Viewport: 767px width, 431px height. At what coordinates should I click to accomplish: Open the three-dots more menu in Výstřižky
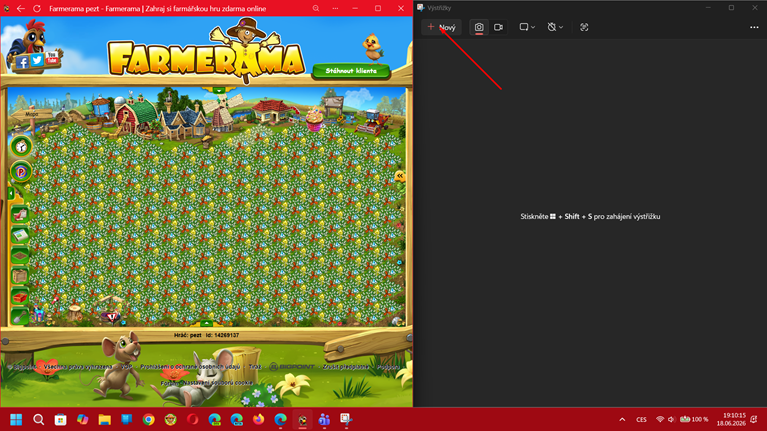(x=754, y=27)
